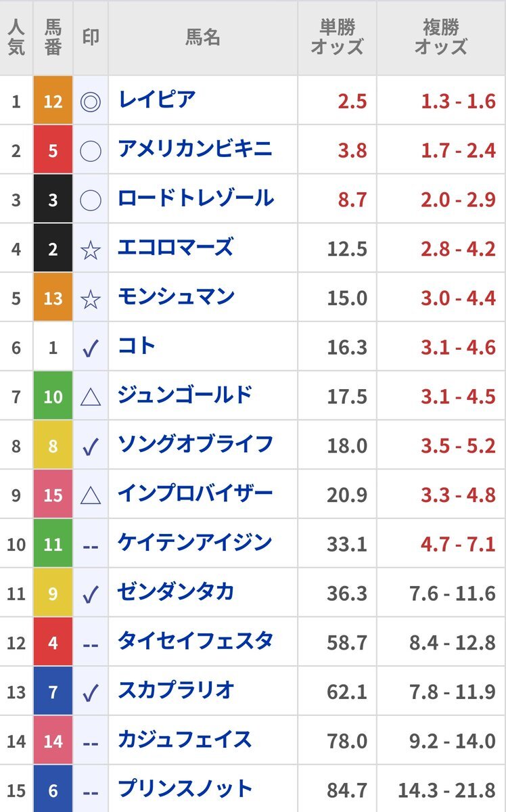506x812 pixels.
Task: Select the horse name タイセイフェスタ
Action: [x=195, y=641]
